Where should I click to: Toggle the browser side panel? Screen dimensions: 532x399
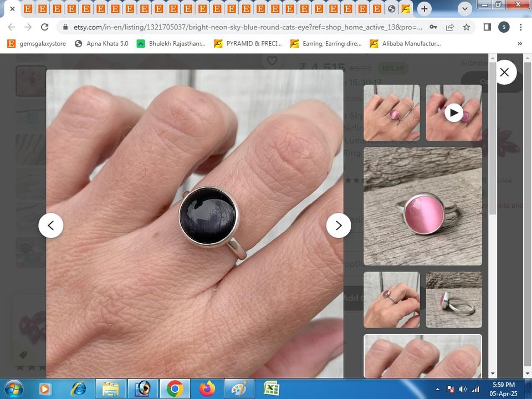coord(487,27)
